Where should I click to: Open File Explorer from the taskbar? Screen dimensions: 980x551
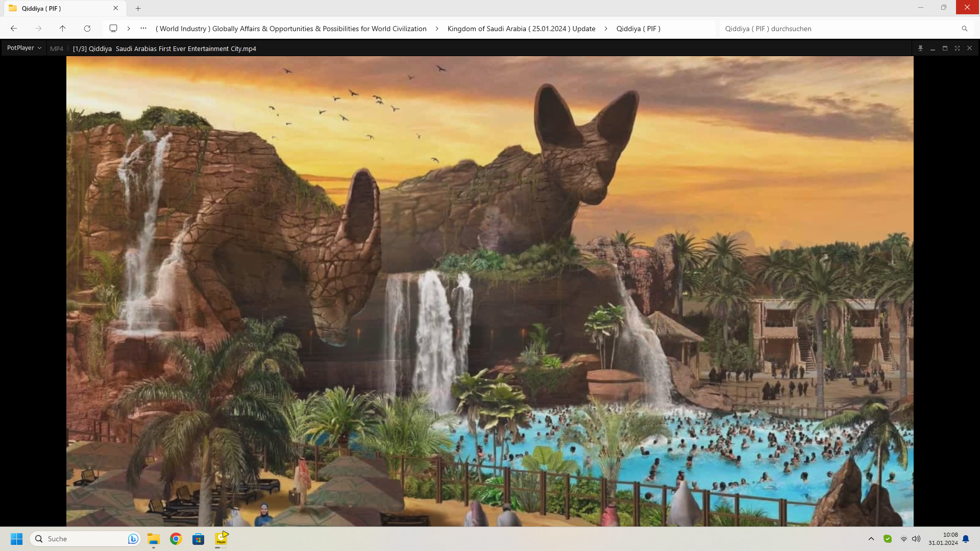coord(154,539)
